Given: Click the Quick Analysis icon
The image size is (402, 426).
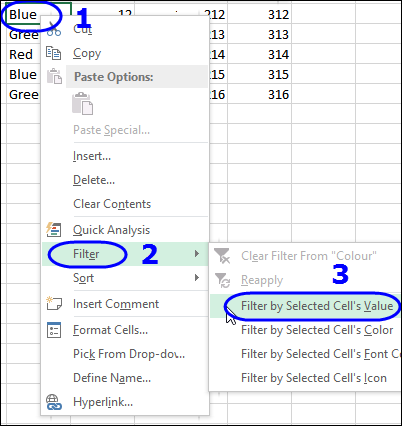Looking at the screenshot, I should [53, 230].
